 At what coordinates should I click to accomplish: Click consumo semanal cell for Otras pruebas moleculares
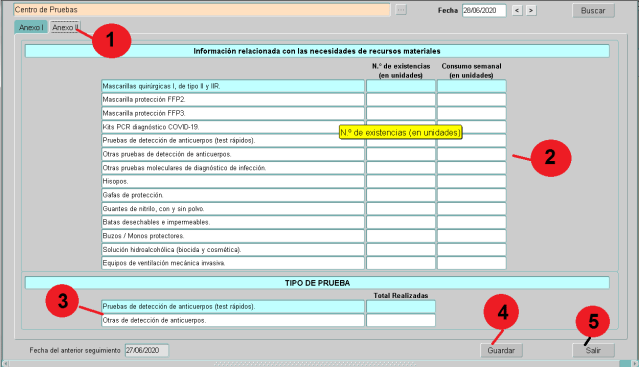click(x=472, y=168)
